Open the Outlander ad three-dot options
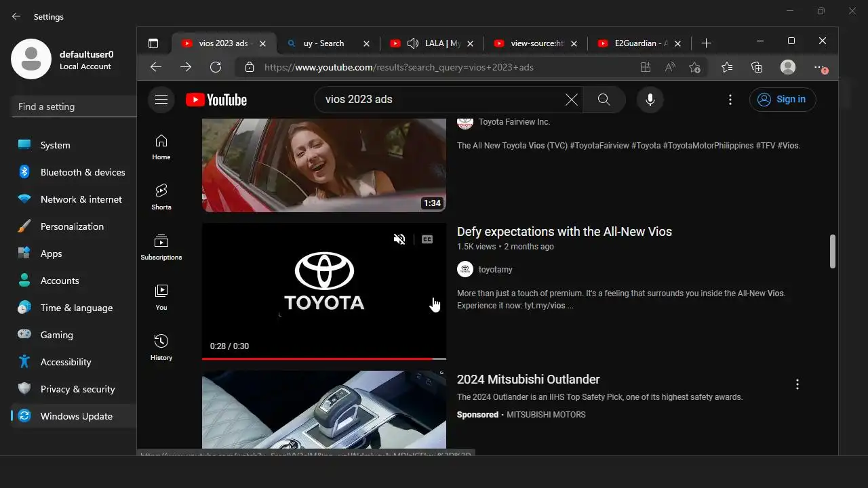This screenshot has height=488, width=868. pyautogui.click(x=797, y=384)
